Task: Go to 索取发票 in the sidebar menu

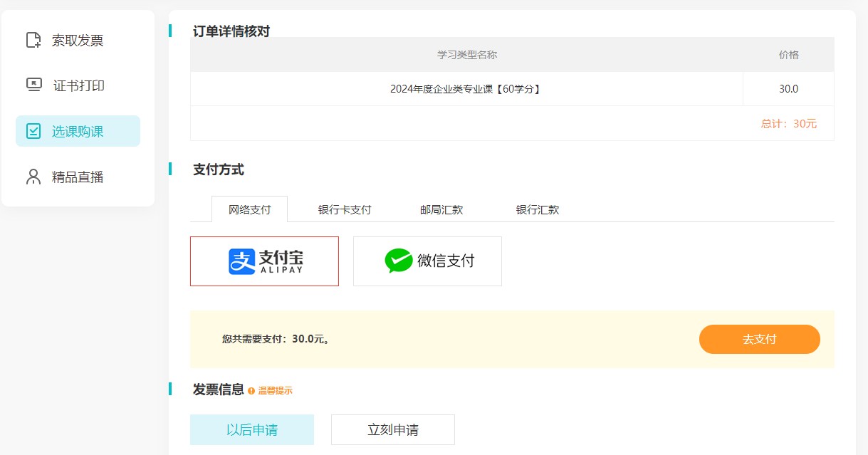Action: (x=78, y=41)
